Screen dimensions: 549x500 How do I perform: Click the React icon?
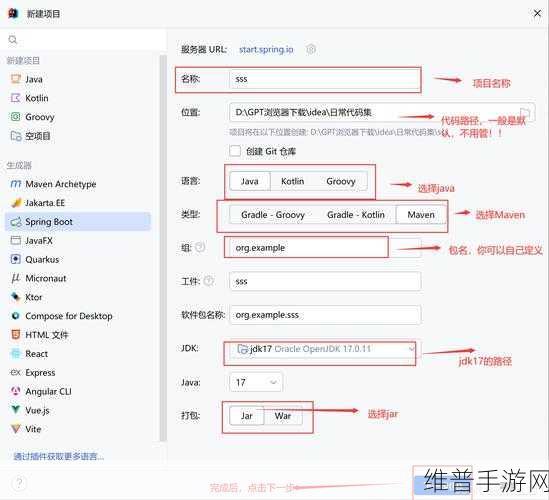coord(15,354)
